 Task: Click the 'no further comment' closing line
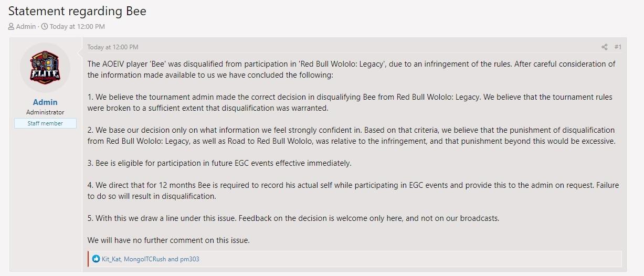168,240
